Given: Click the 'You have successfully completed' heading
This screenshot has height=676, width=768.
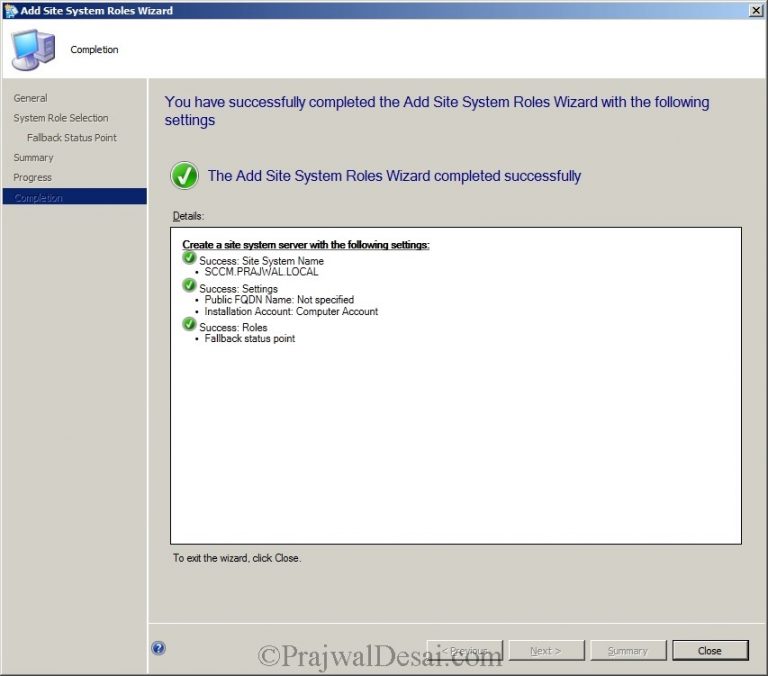Looking at the screenshot, I should pos(437,111).
